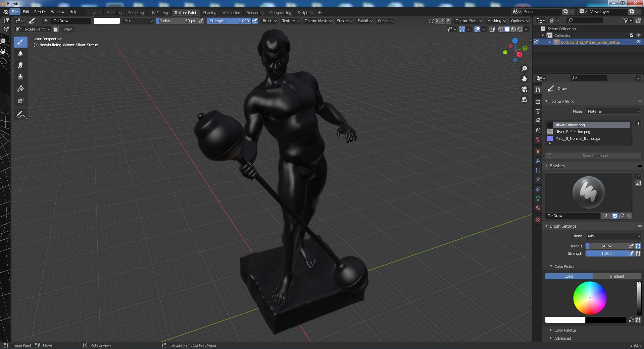The width and height of the screenshot is (644, 349).
Task: Switch to the Shading workspace tab
Action: [x=209, y=13]
